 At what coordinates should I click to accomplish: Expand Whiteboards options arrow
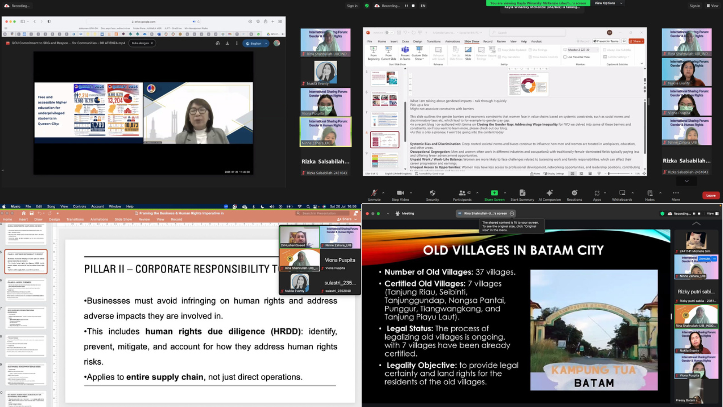[x=633, y=193]
